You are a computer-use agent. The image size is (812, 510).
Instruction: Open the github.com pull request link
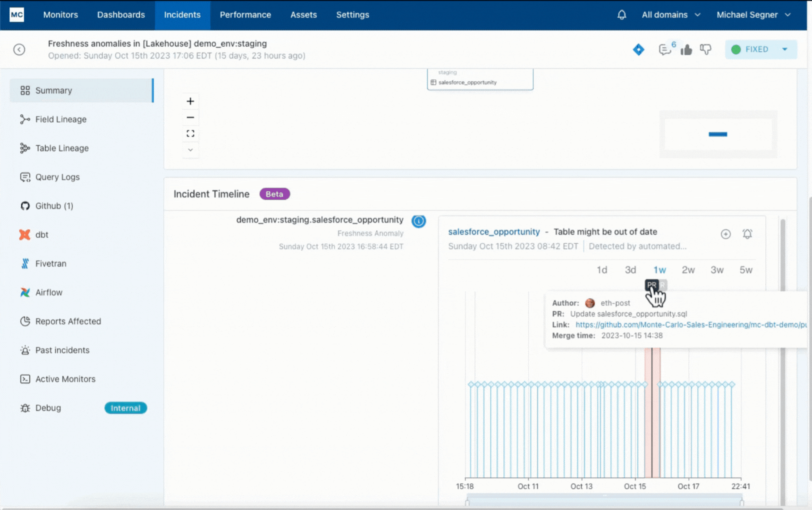[x=691, y=324]
